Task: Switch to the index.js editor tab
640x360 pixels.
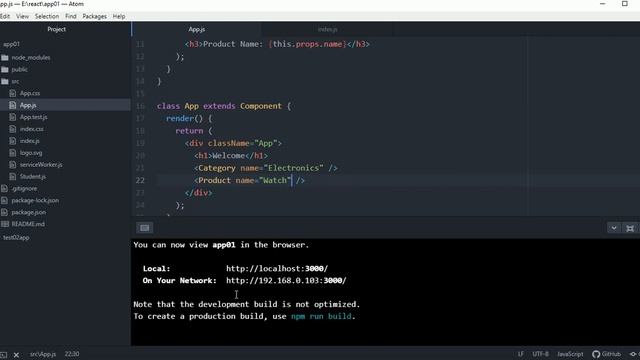Action: [x=327, y=29]
